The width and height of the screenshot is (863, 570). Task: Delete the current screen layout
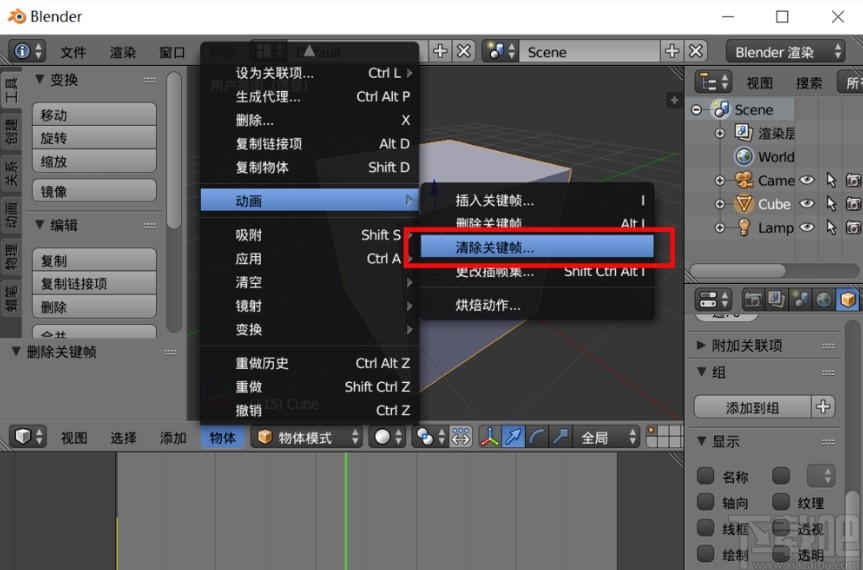coord(464,51)
